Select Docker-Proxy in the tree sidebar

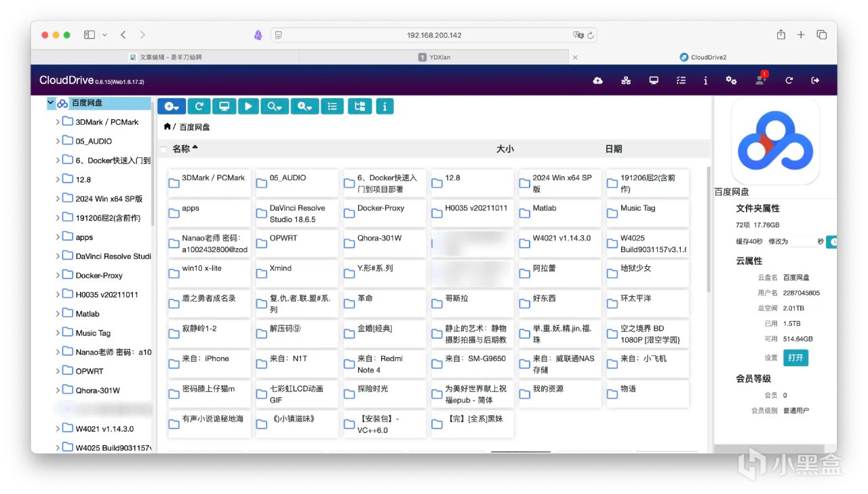click(x=100, y=276)
